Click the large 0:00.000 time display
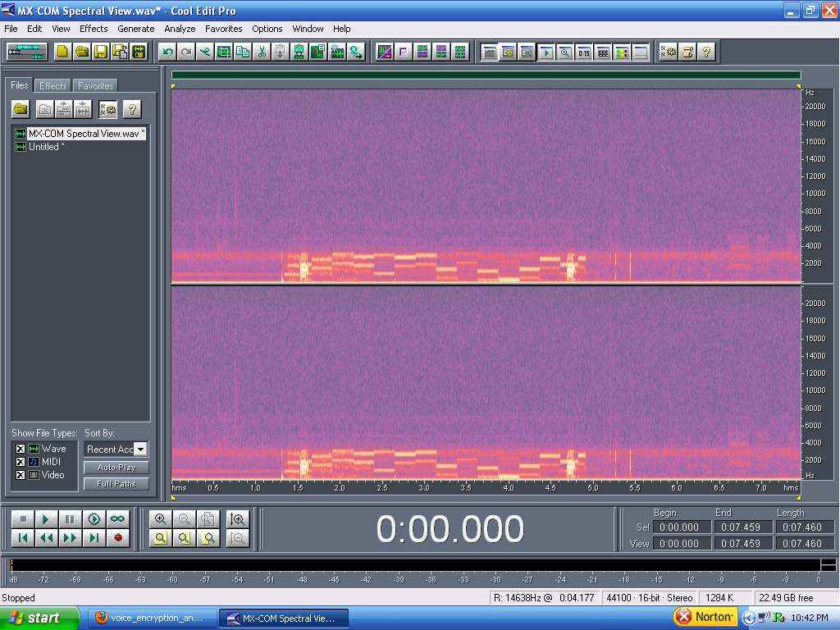This screenshot has width=840, height=630. tap(450, 529)
